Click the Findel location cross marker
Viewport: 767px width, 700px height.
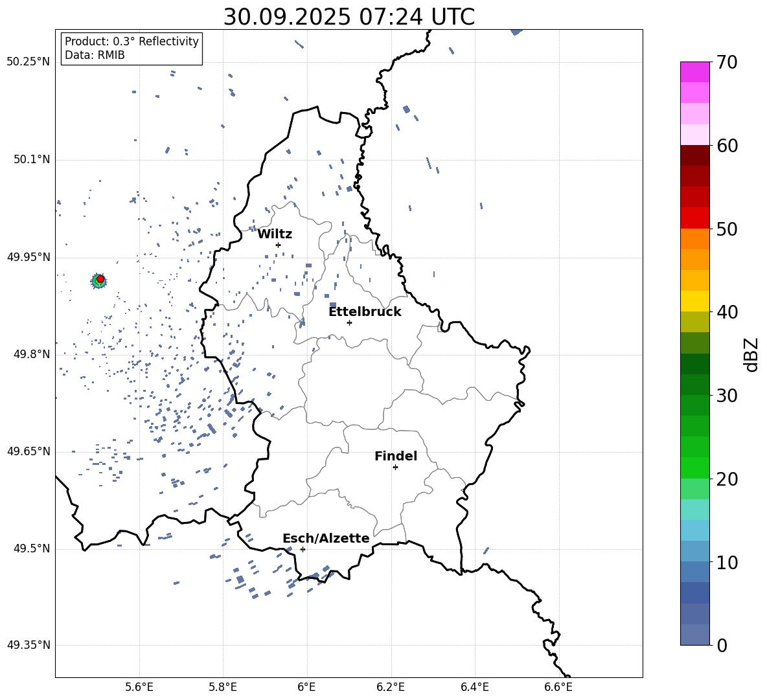395,468
